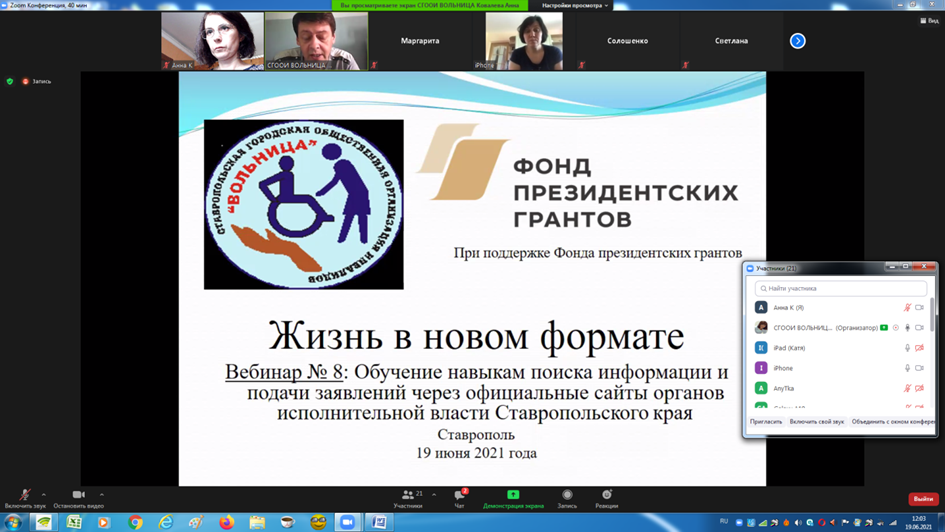Expand participants options arrow

[434, 495]
